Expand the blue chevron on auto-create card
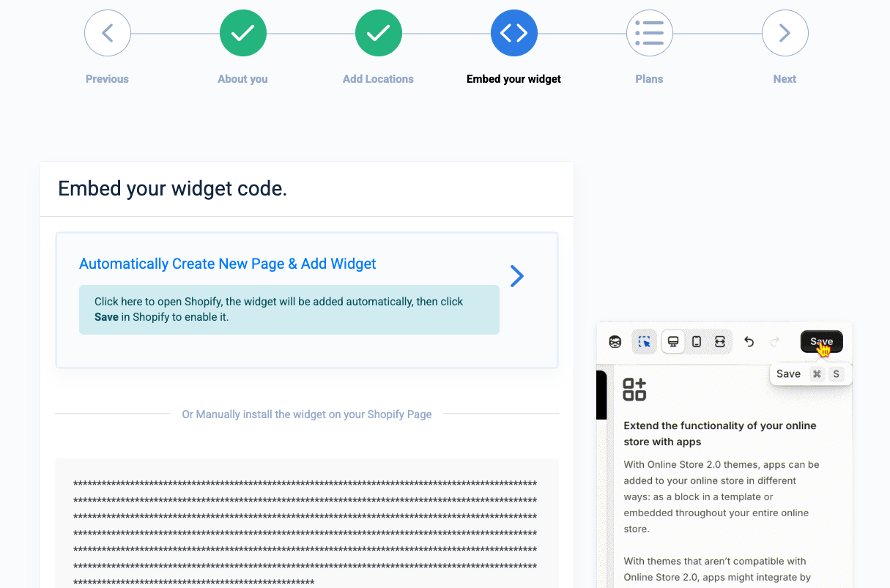This screenshot has width=890, height=588. [x=517, y=276]
